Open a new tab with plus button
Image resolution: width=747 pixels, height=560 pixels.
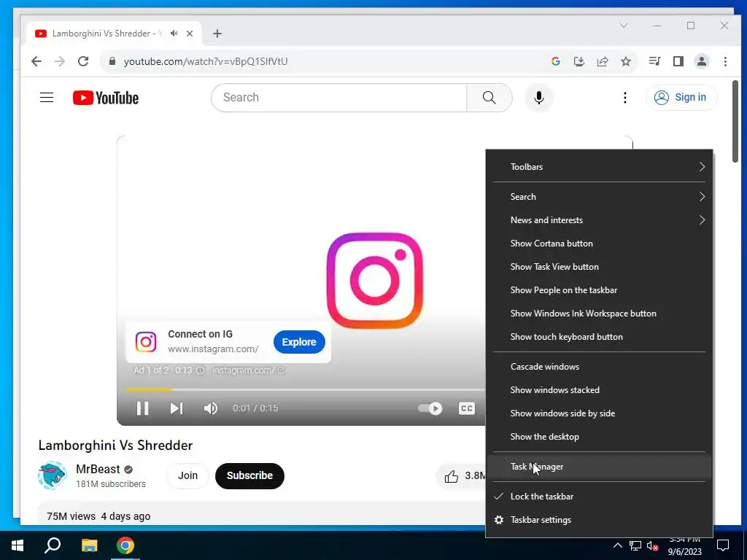217,34
